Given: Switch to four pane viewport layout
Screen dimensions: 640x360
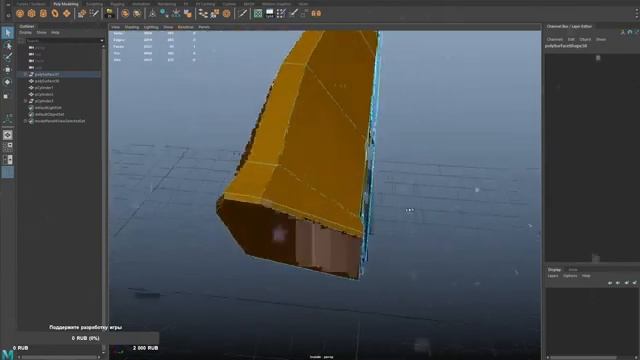Looking at the screenshot, I should coord(8,147).
